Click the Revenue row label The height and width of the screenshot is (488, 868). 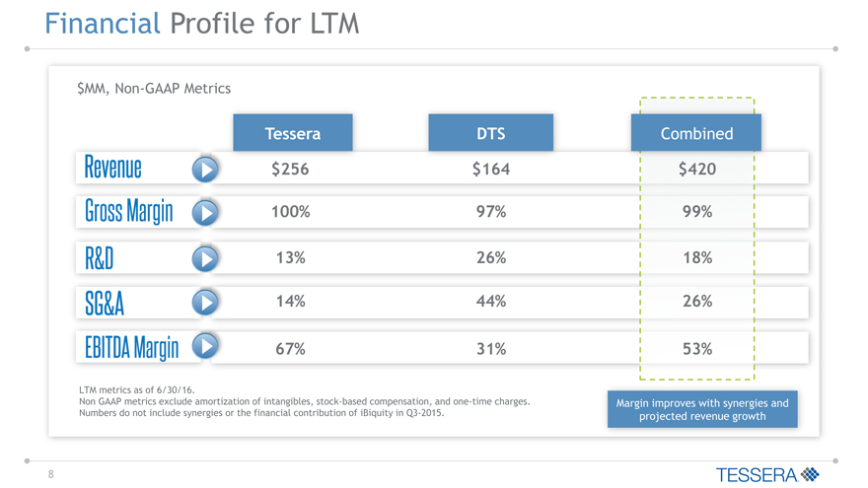(x=112, y=169)
